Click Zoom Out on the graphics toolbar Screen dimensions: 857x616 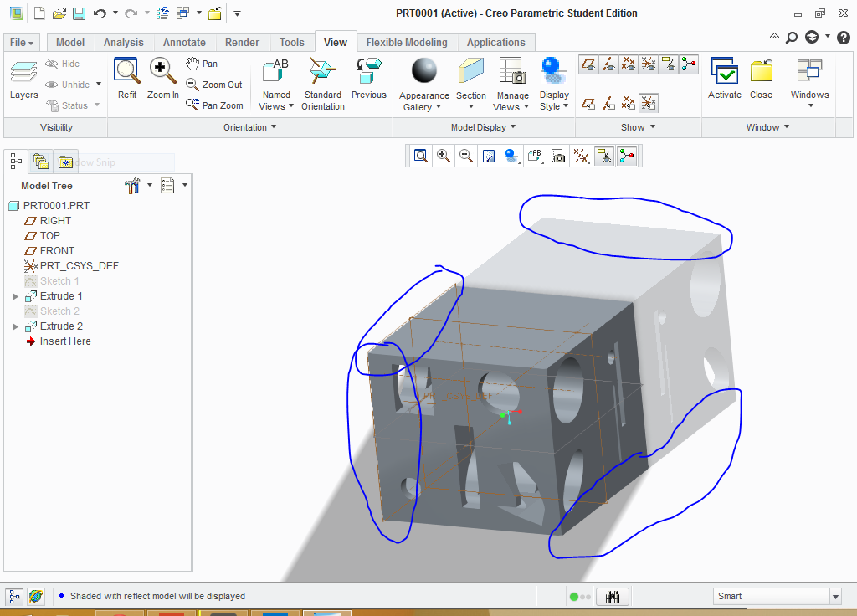click(x=466, y=157)
